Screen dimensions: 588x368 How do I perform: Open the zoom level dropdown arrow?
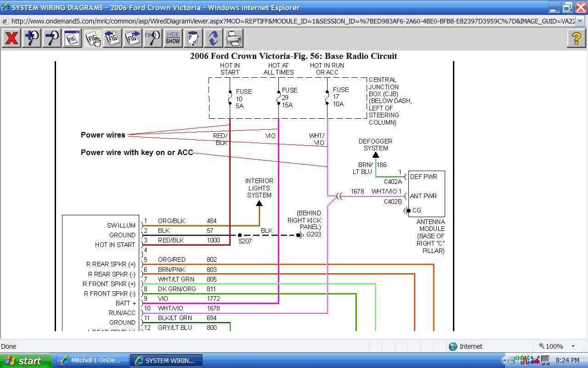click(x=573, y=346)
